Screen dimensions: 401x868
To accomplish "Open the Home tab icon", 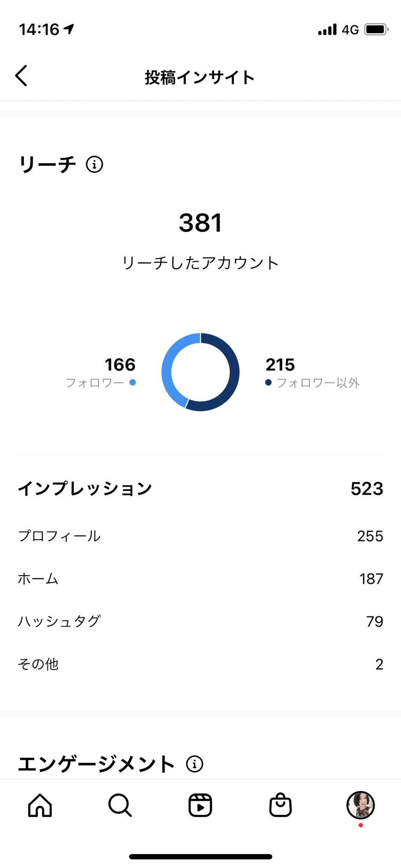I will (40, 805).
